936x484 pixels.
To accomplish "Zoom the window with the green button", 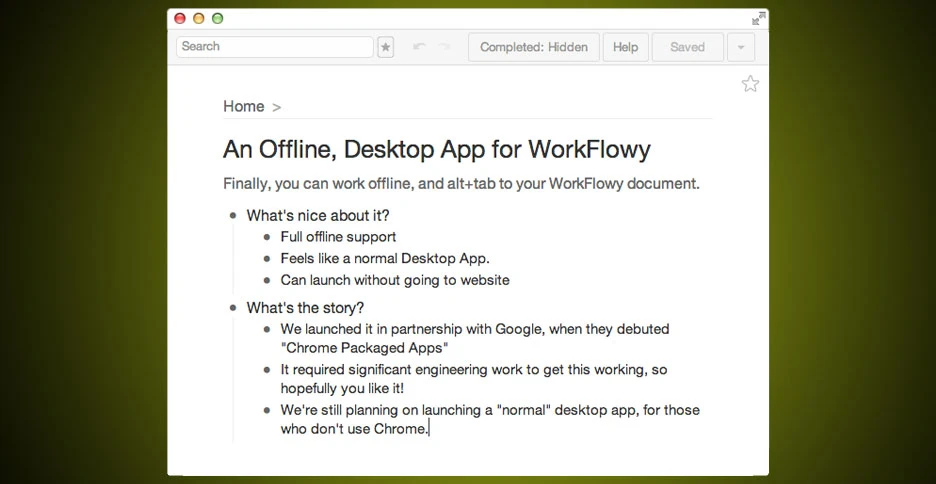I will (218, 19).
